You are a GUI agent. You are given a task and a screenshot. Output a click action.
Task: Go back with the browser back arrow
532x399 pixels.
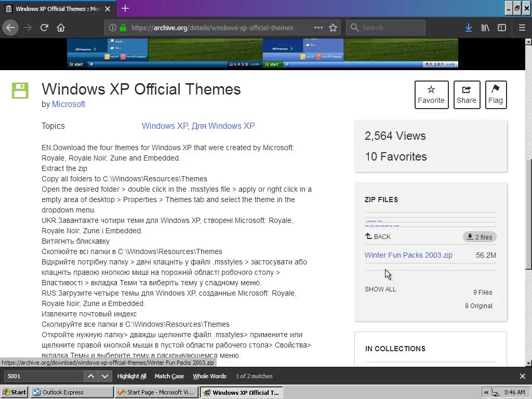point(10,28)
